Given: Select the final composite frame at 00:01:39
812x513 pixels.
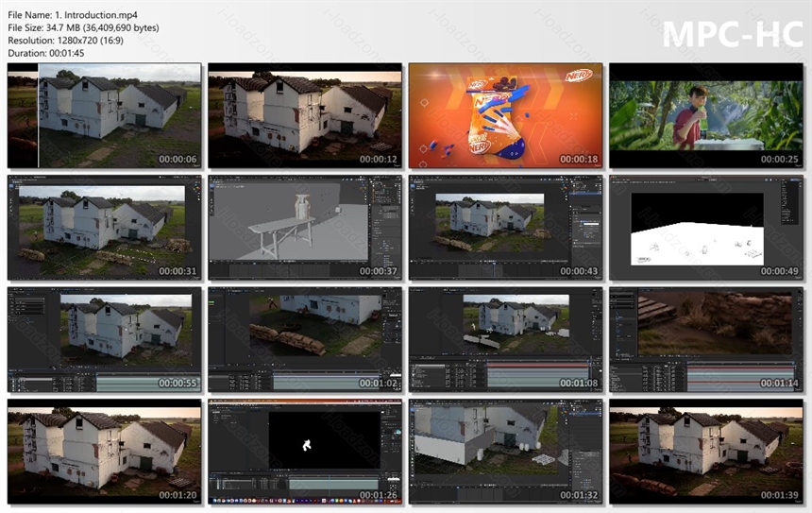Looking at the screenshot, I should [x=706, y=452].
